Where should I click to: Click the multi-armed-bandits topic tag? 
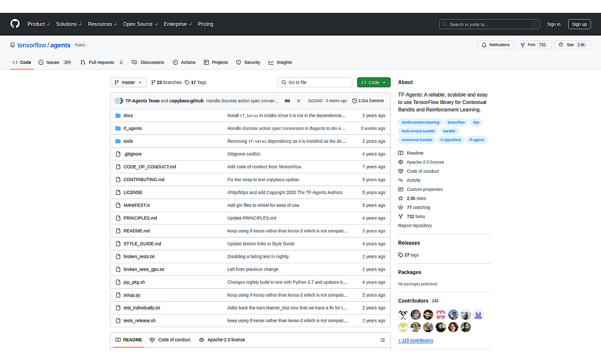(x=418, y=131)
